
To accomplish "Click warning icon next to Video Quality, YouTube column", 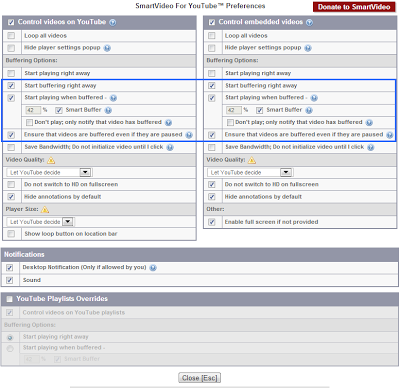I will click(51, 160).
